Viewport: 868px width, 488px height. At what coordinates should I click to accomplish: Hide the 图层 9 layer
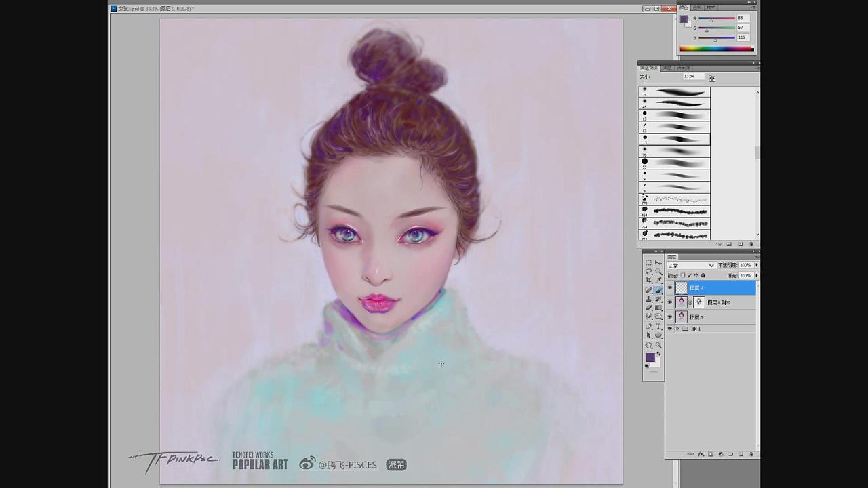pos(669,287)
